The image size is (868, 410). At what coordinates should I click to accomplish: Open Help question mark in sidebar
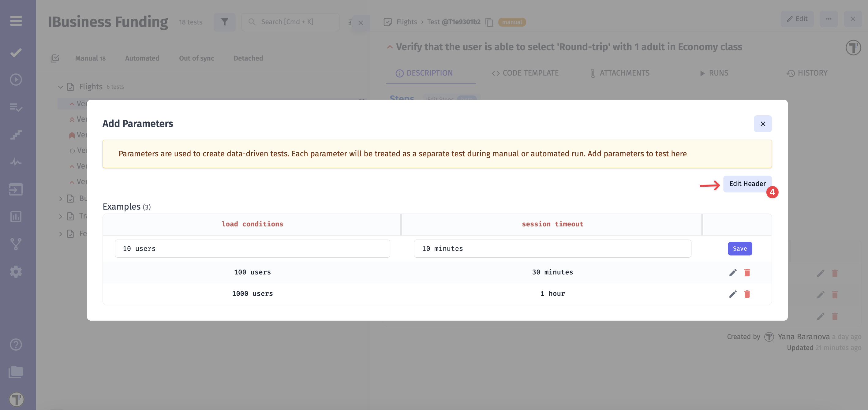pos(16,344)
